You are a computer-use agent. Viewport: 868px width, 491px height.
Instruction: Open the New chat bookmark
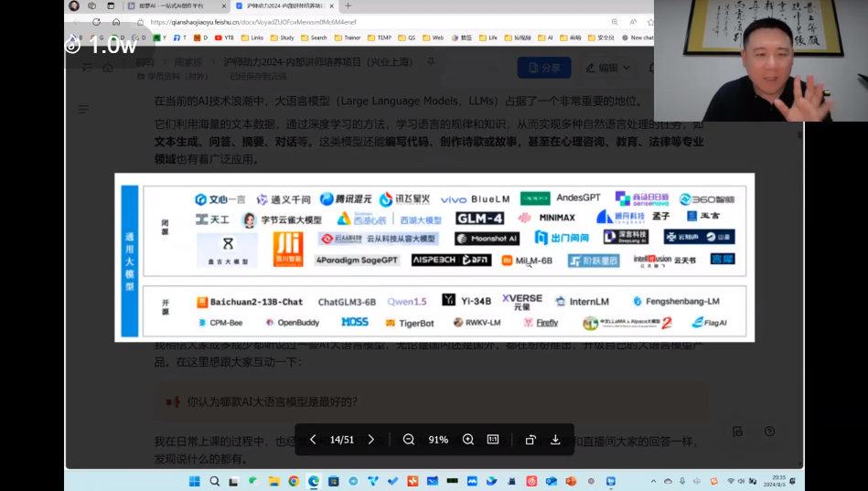click(638, 37)
